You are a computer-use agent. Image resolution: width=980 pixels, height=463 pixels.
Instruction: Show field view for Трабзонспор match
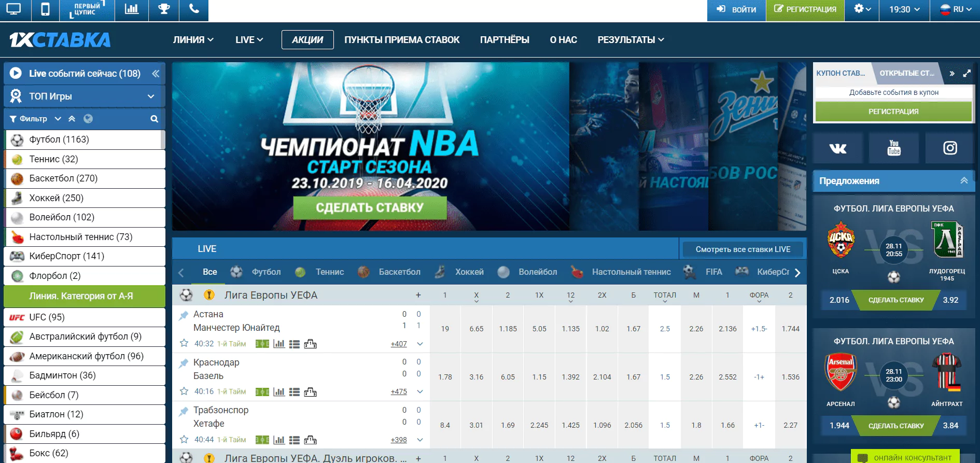[x=262, y=440]
